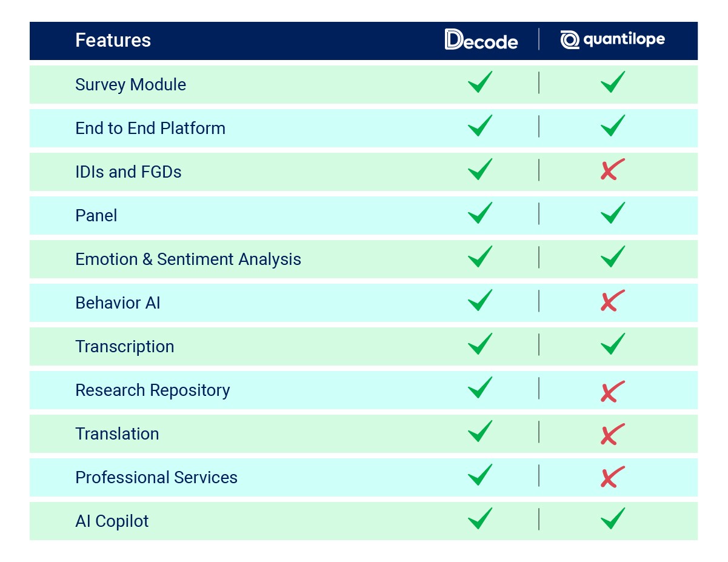The image size is (728, 562).
Task: Select the AI Copilot row label
Action: pos(112,521)
